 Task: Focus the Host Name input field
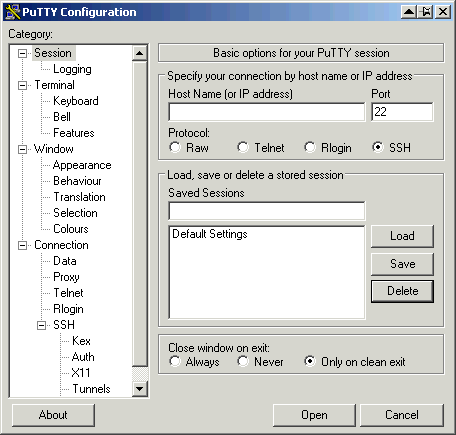tap(267, 112)
